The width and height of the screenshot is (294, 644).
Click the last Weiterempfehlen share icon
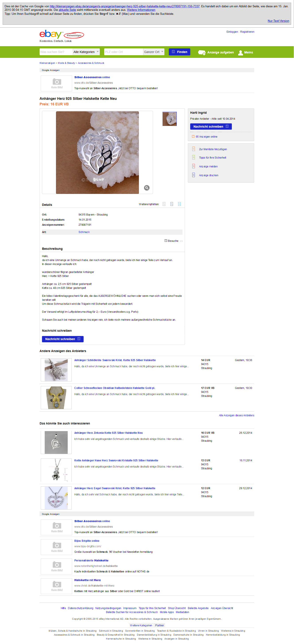179,204
